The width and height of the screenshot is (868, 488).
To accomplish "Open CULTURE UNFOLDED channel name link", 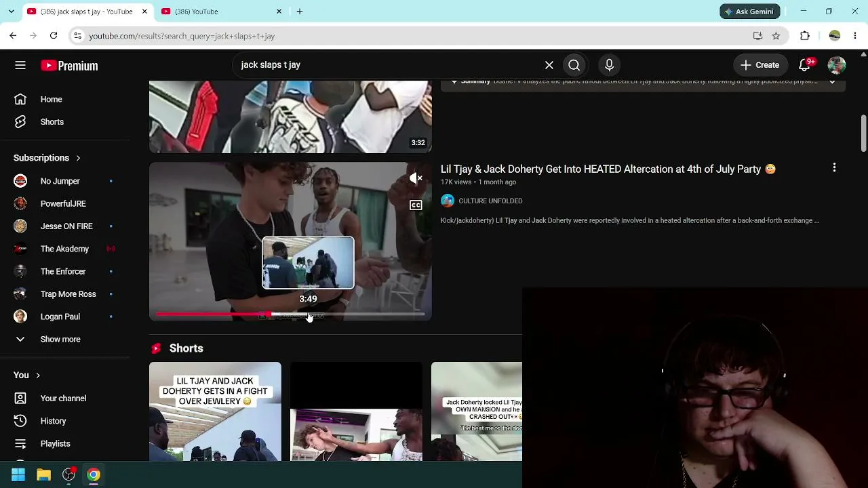I will tap(490, 201).
